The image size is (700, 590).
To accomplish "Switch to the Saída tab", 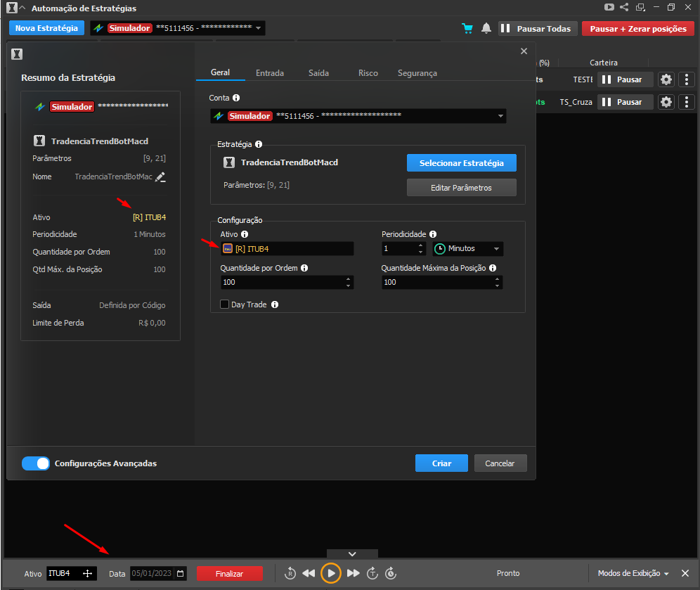I will click(x=319, y=73).
